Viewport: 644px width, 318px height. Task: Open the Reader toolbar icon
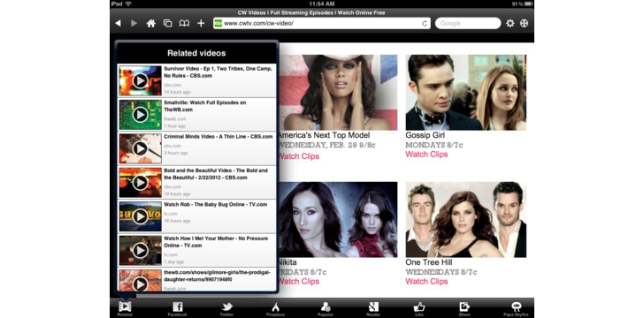click(373, 308)
